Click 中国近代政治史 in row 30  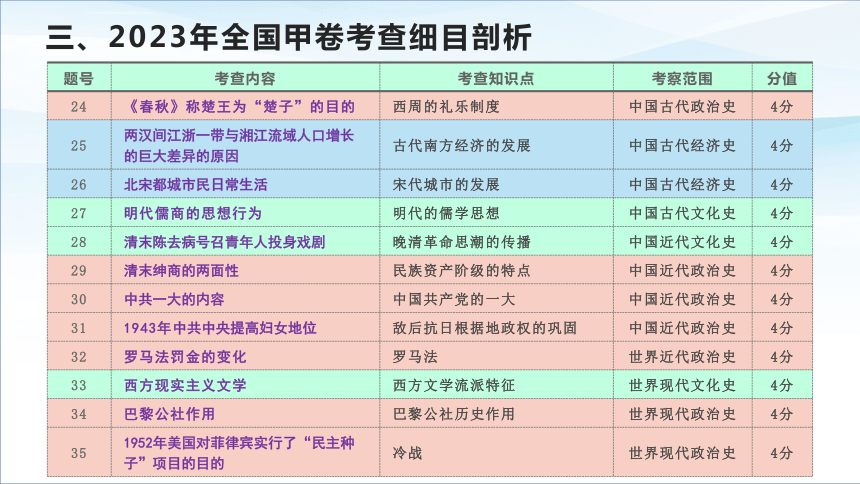coord(682,299)
